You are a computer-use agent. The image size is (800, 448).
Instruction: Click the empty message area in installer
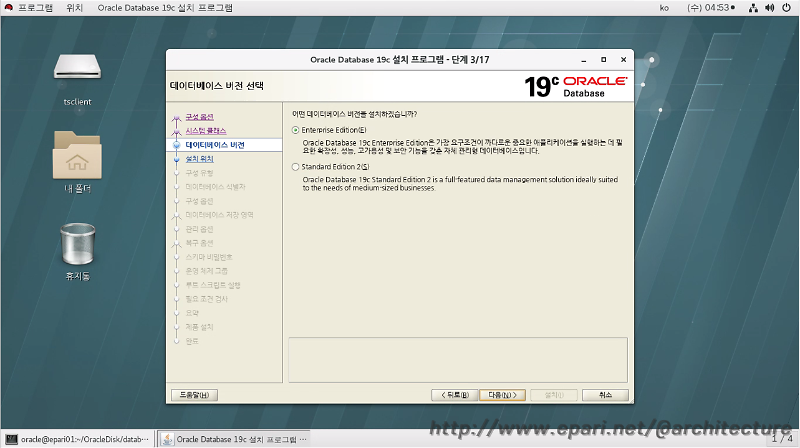pyautogui.click(x=458, y=360)
